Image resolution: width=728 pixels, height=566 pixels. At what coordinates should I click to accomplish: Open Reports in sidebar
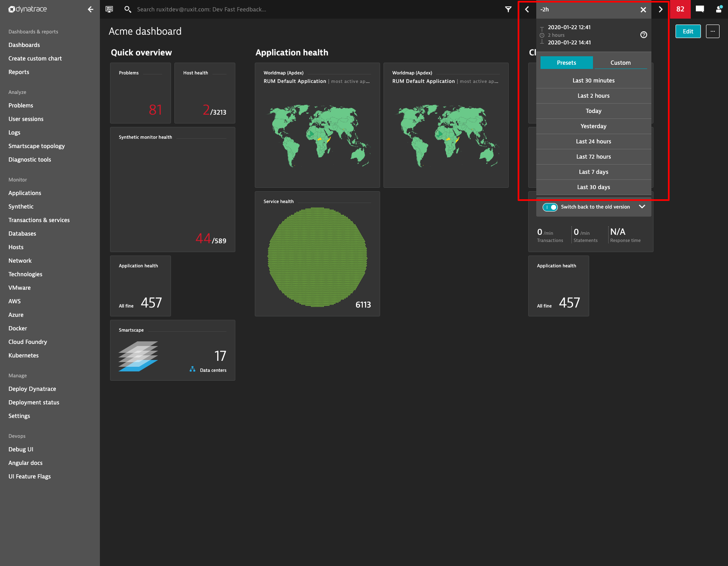pos(19,72)
